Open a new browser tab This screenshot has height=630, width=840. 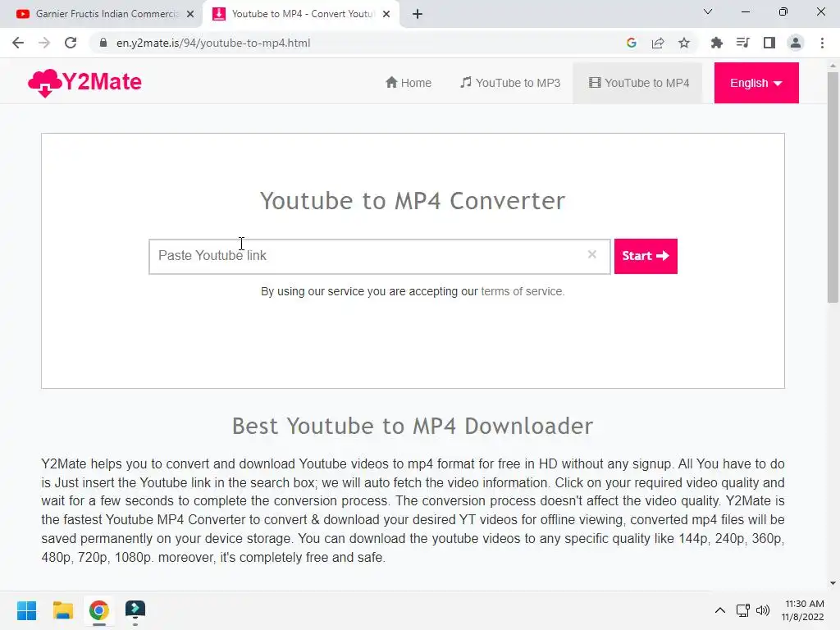tap(418, 14)
